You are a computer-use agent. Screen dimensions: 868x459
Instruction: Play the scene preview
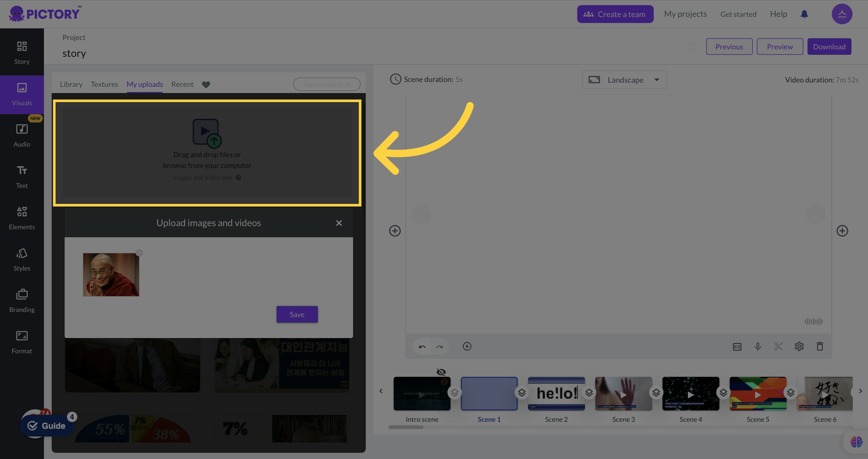point(467,346)
